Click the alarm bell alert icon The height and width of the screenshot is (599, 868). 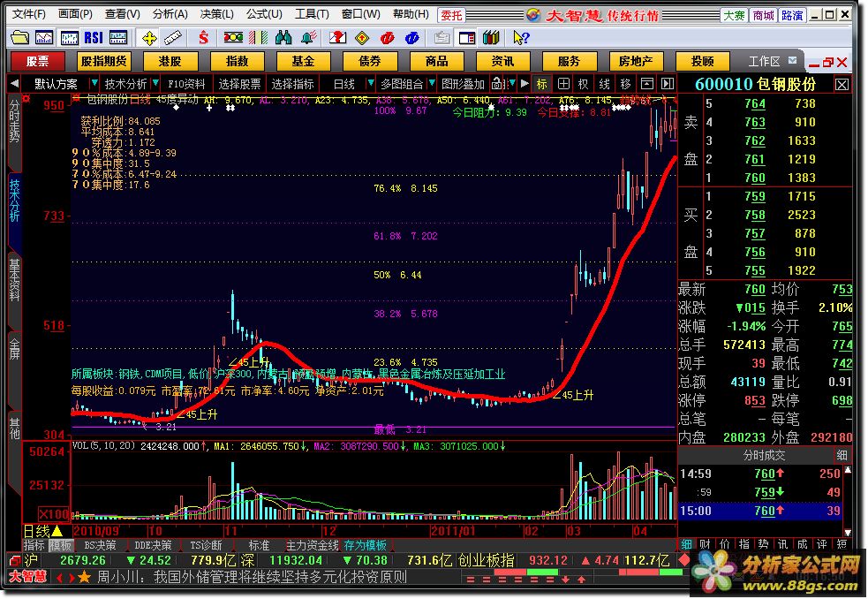308,38
